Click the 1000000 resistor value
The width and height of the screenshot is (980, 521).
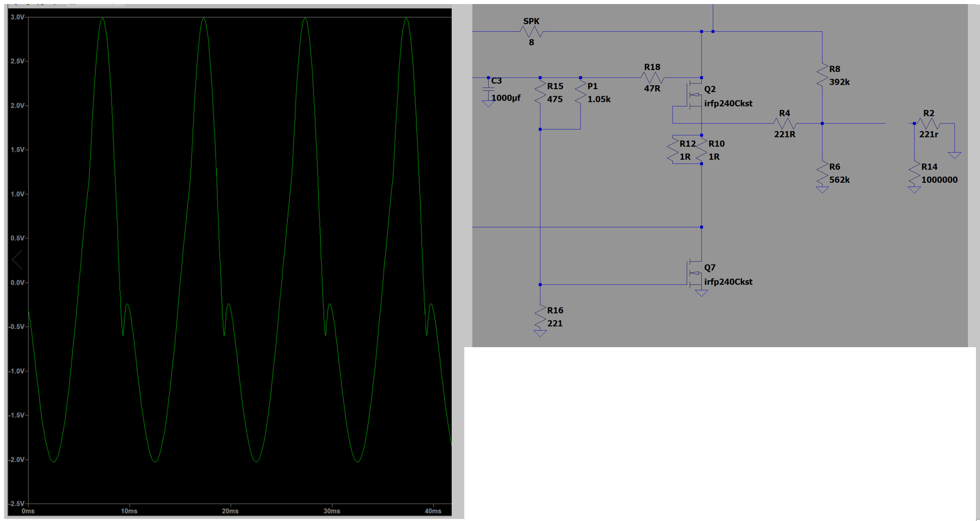coord(939,180)
